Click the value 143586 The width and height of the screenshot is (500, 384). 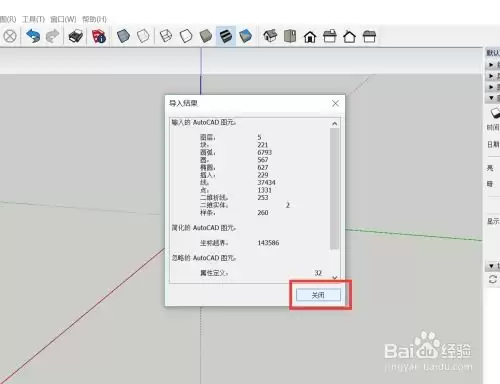[x=268, y=243]
